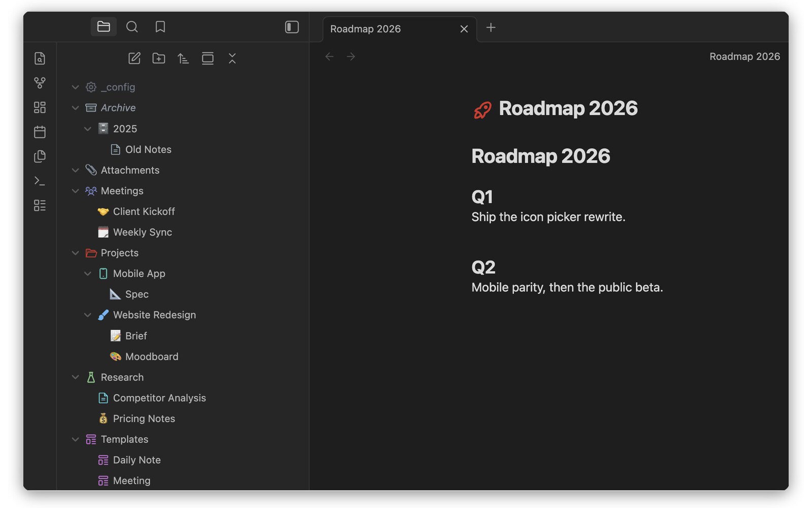812x508 pixels.
Task: Navigate back with the left arrow
Action: pyautogui.click(x=329, y=56)
